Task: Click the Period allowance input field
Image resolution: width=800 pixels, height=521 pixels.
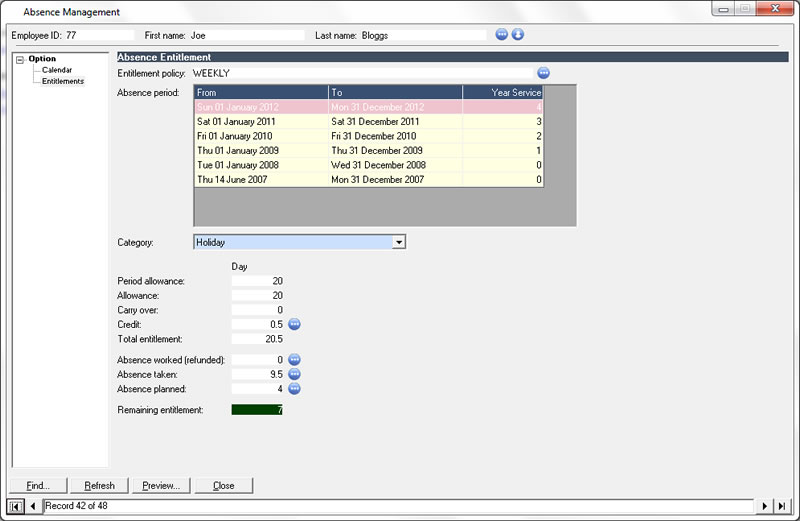Action: (258, 281)
